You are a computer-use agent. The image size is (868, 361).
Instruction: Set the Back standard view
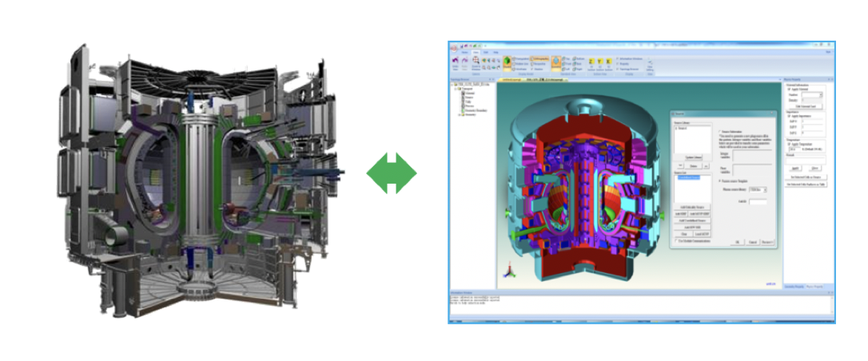pyautogui.click(x=577, y=64)
